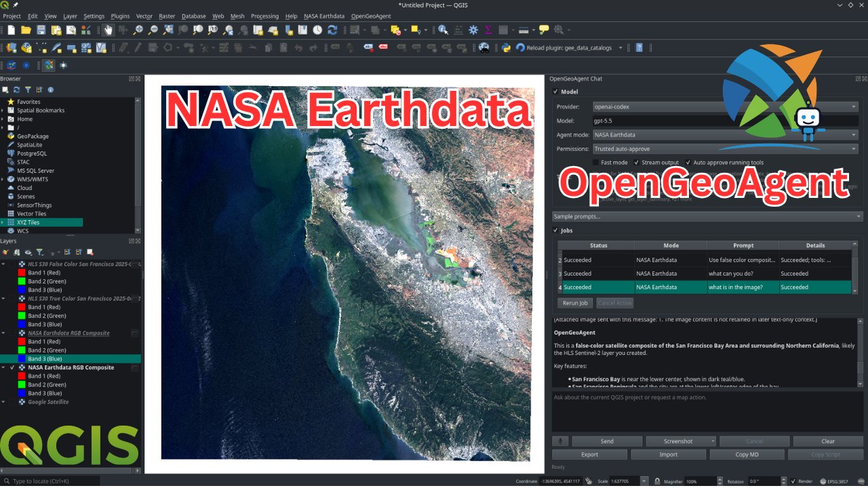The width and height of the screenshot is (868, 488).
Task: Open the Plugins menu
Action: (120, 16)
